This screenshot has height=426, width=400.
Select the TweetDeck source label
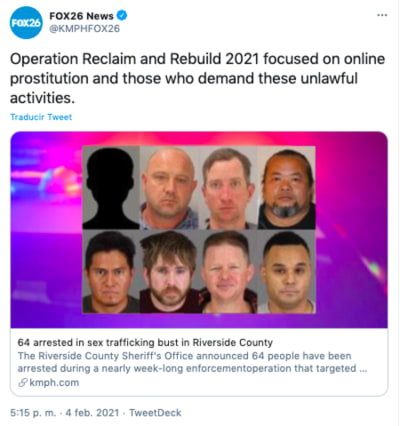(x=155, y=413)
